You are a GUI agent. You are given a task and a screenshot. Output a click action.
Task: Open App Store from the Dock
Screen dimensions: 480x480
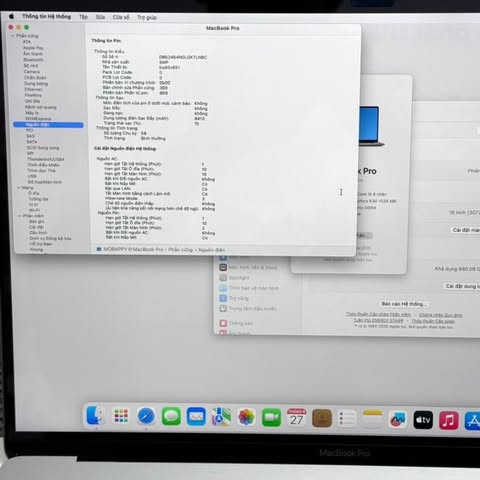click(473, 421)
